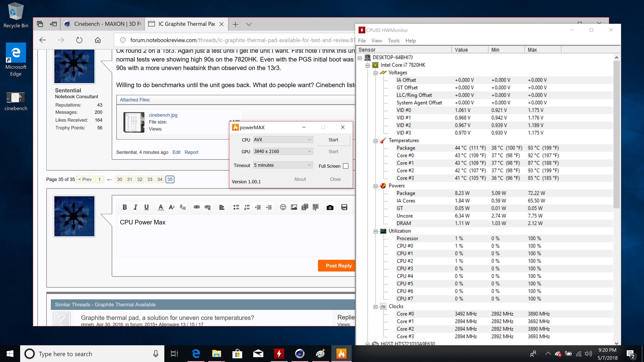This screenshot has height=362, width=644.
Task: Switch to the Cinebench - MAXON tab
Action: click(102, 24)
